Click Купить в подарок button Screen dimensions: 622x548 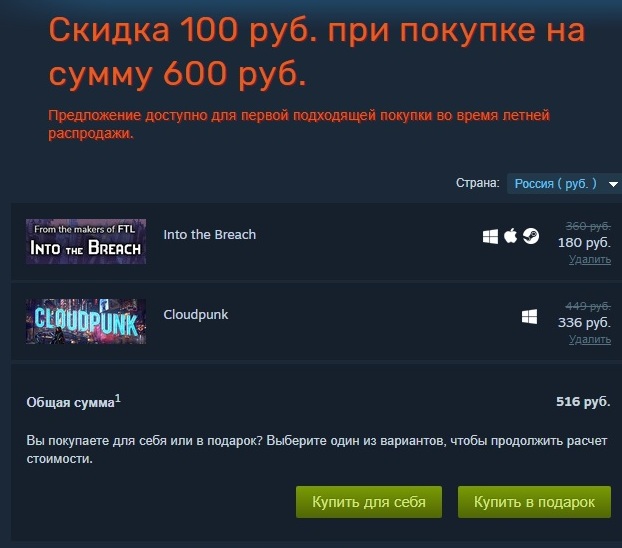(534, 502)
